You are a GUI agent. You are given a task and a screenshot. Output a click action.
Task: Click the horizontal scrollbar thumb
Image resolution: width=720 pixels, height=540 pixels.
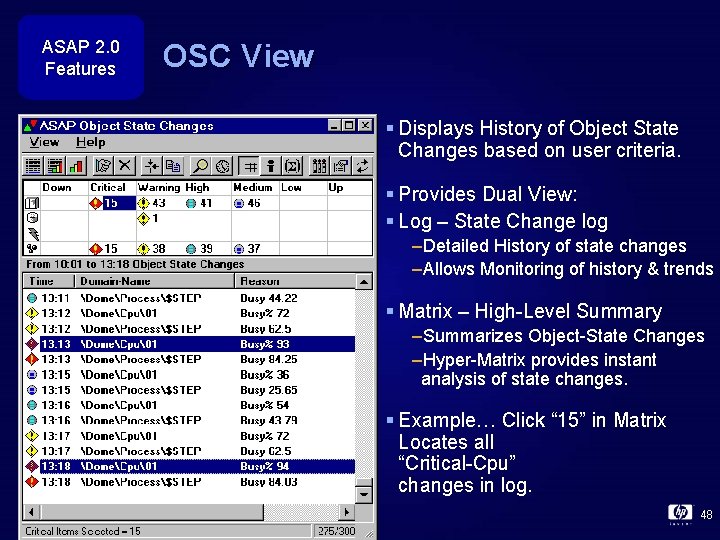pyautogui.click(x=152, y=512)
